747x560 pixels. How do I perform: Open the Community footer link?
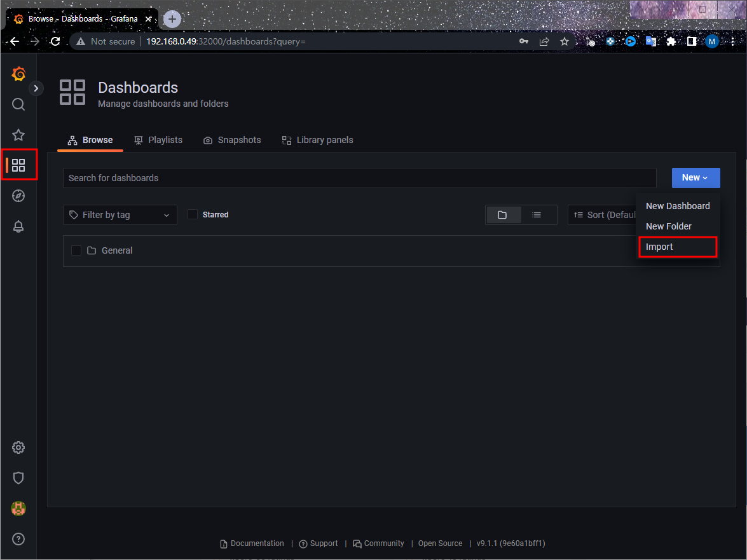tap(378, 544)
